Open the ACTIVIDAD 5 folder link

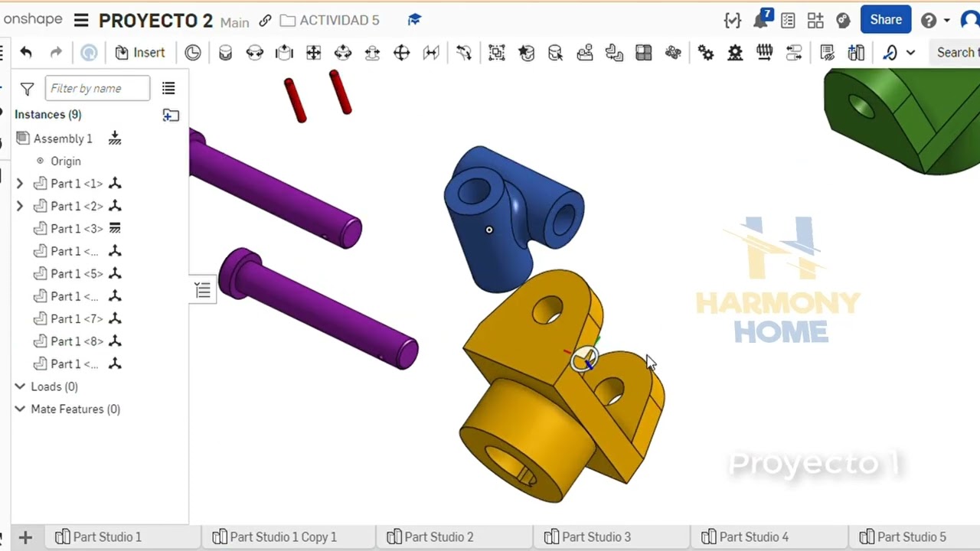pyautogui.click(x=329, y=20)
